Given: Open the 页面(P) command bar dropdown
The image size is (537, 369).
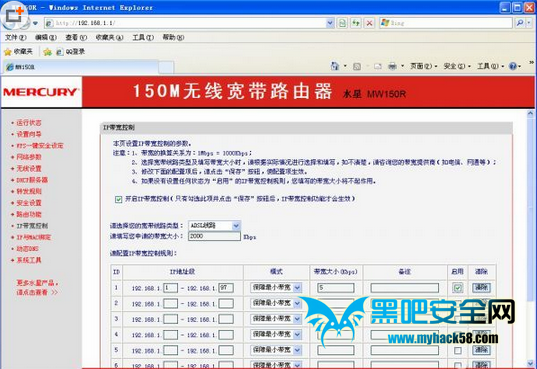Looking at the screenshot, I should (x=424, y=66).
